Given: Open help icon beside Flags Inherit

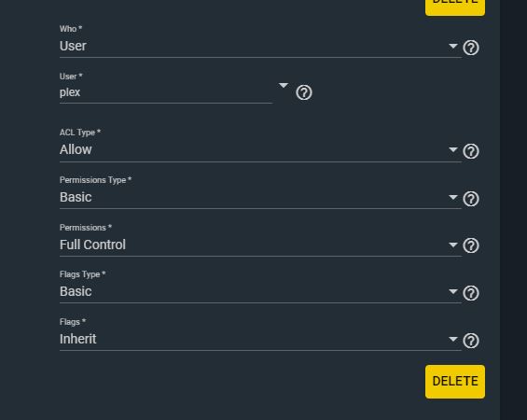Looking at the screenshot, I should (x=471, y=341).
